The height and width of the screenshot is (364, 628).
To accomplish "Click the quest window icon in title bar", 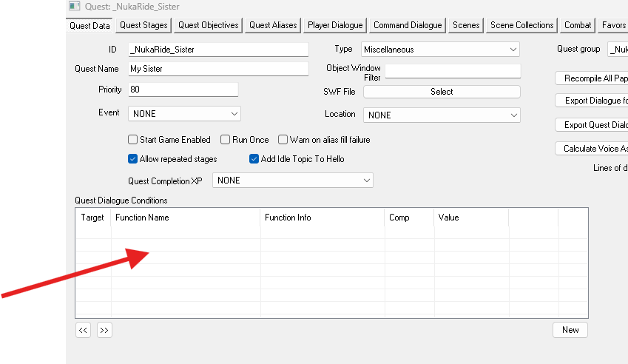I will pyautogui.click(x=74, y=6).
